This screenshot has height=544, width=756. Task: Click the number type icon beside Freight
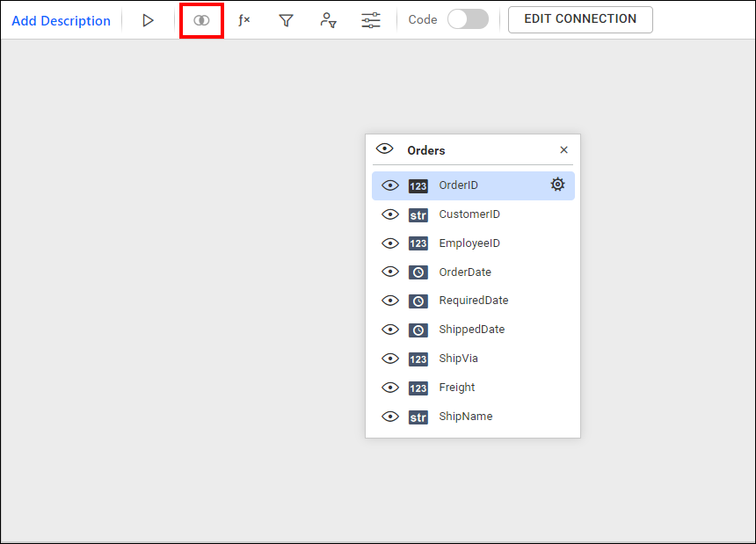tap(418, 388)
